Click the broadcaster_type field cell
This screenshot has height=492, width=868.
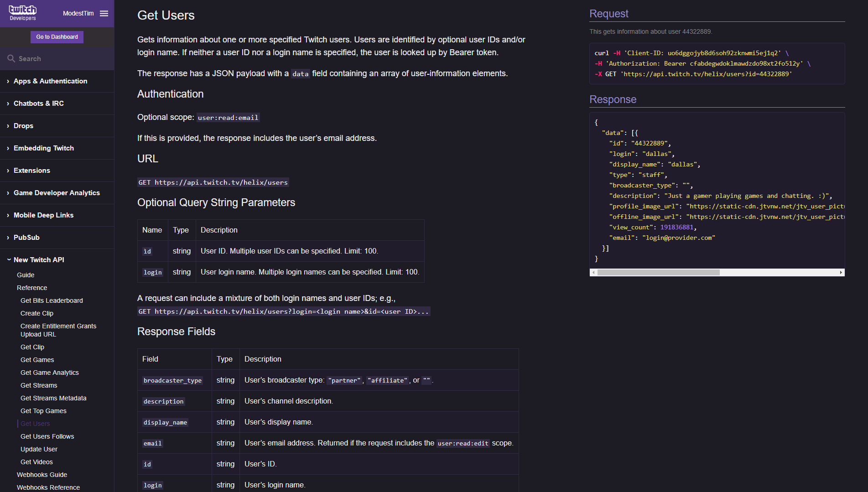(174, 380)
